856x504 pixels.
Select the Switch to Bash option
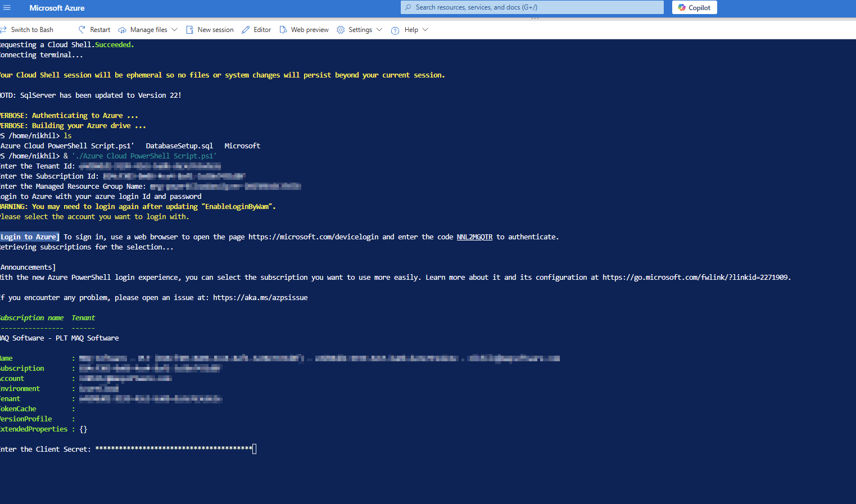(x=32, y=30)
